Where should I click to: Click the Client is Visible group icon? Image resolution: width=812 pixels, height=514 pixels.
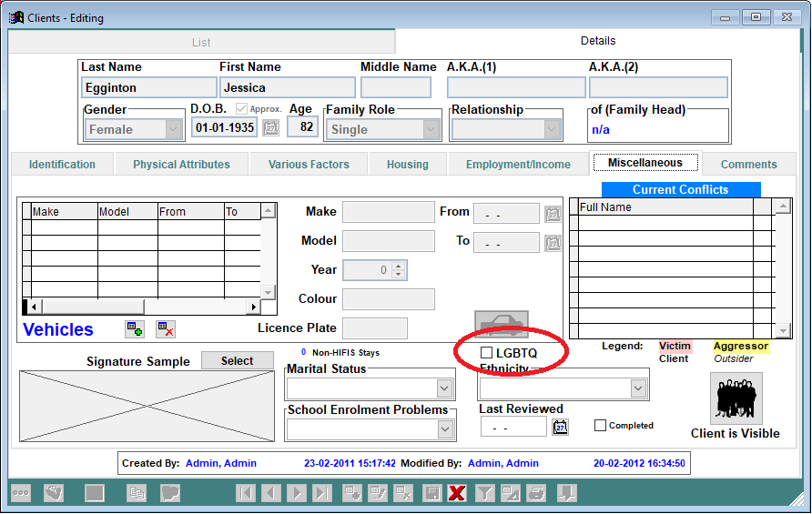point(736,398)
